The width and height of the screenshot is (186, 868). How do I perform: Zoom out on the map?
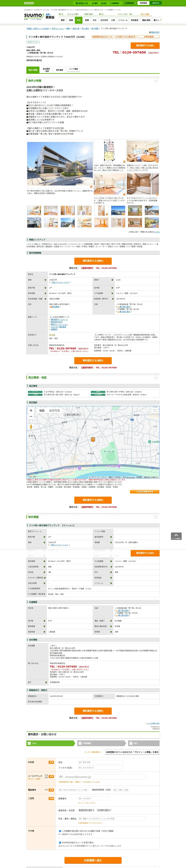coord(31,416)
